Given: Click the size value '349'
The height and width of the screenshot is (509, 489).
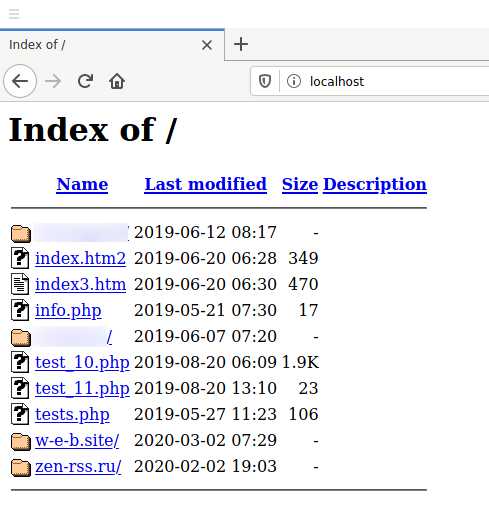Looking at the screenshot, I should [x=303, y=258].
